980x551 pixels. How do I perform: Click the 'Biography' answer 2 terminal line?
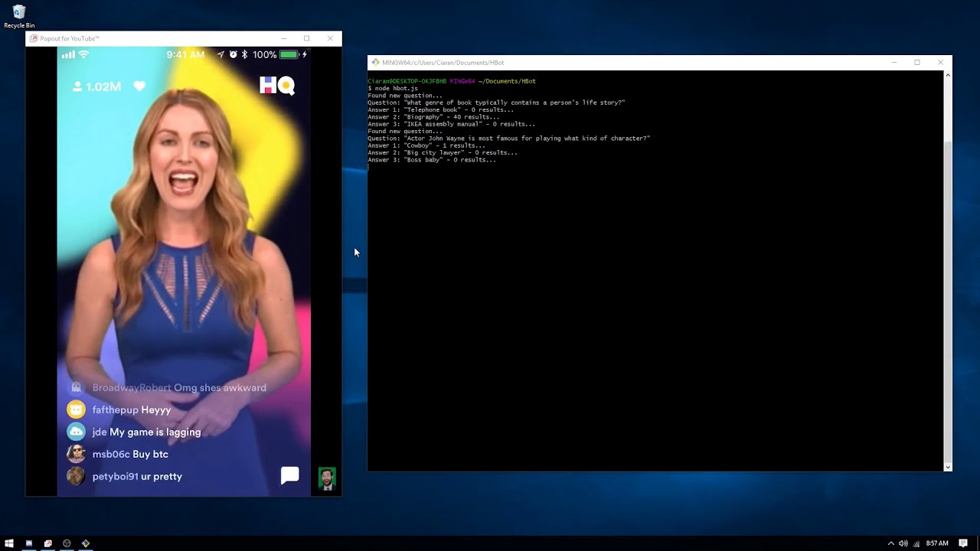433,117
